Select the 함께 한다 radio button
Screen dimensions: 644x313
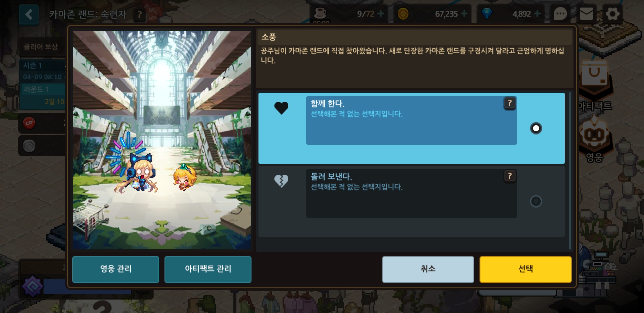point(536,128)
